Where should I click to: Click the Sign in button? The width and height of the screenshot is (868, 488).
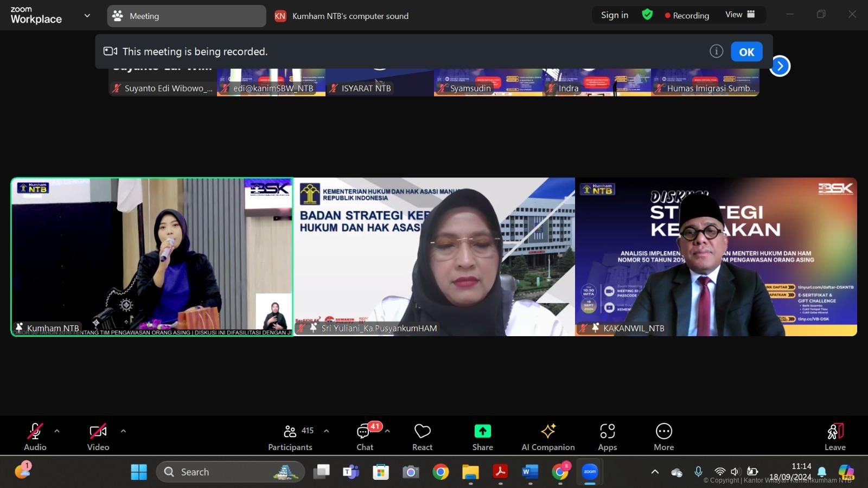(x=614, y=15)
